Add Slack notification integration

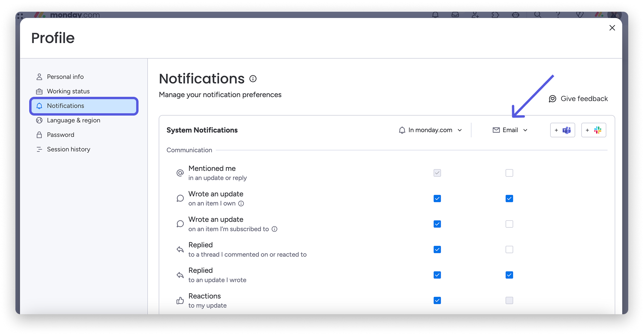[593, 130]
